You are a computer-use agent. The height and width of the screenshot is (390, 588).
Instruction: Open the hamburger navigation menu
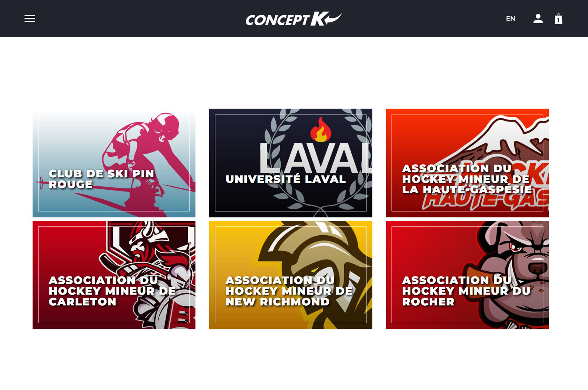pos(30,19)
